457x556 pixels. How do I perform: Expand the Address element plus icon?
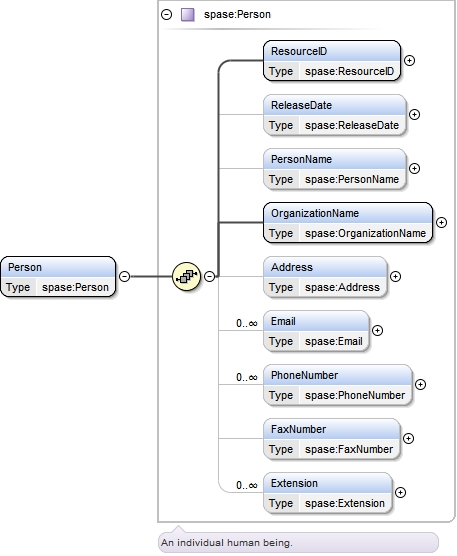[x=395, y=276]
